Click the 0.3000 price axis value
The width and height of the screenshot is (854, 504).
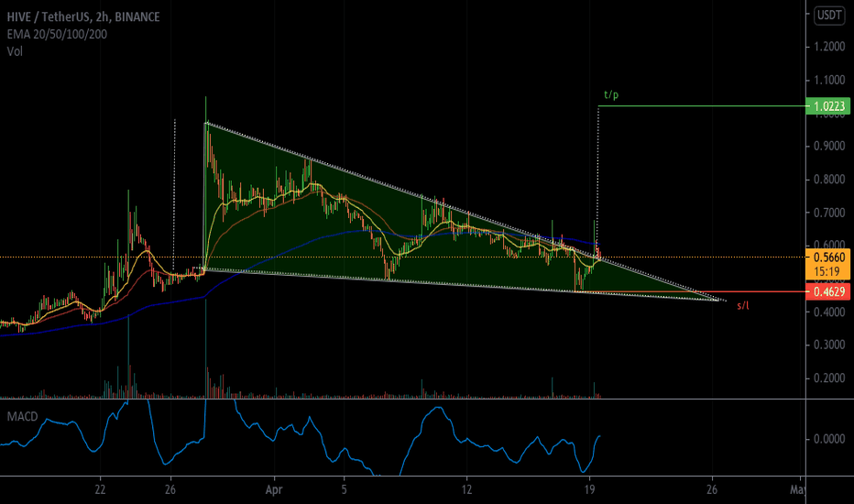click(x=829, y=345)
